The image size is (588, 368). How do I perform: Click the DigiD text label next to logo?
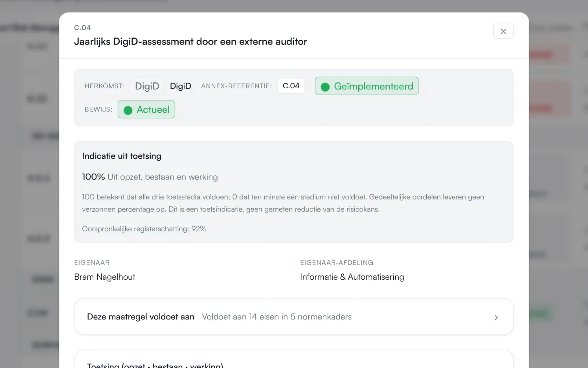[x=180, y=86]
